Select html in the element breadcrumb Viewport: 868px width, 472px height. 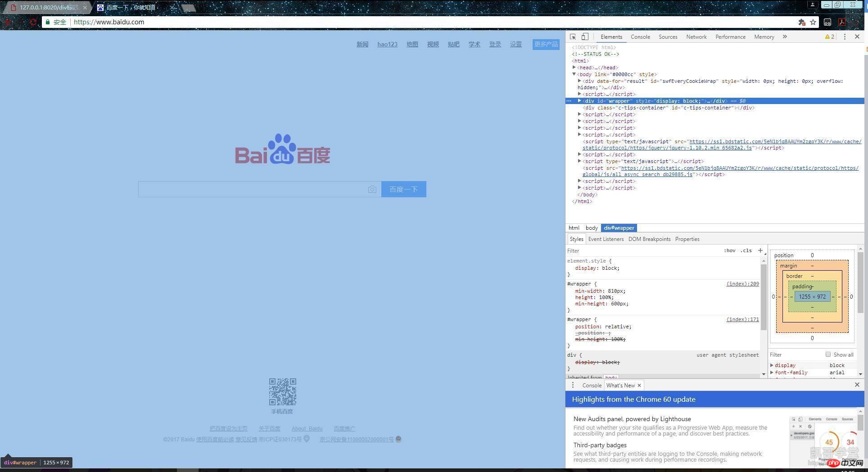[574, 228]
